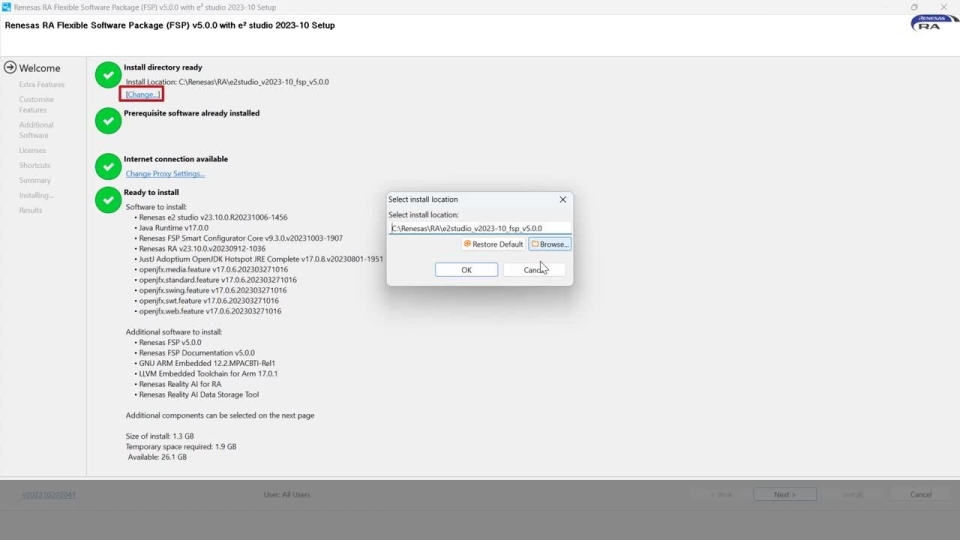The width and height of the screenshot is (960, 540).
Task: Click the Renesas RA logo
Action: click(934, 23)
